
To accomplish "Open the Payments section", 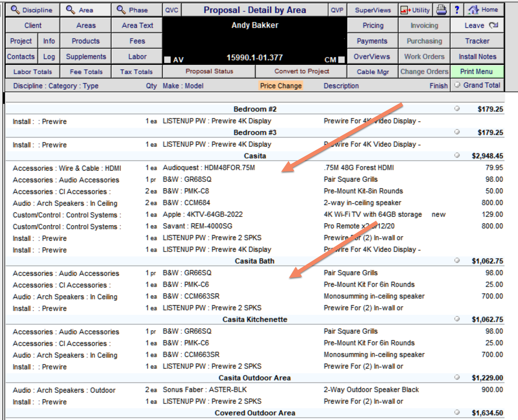I will click(373, 41).
